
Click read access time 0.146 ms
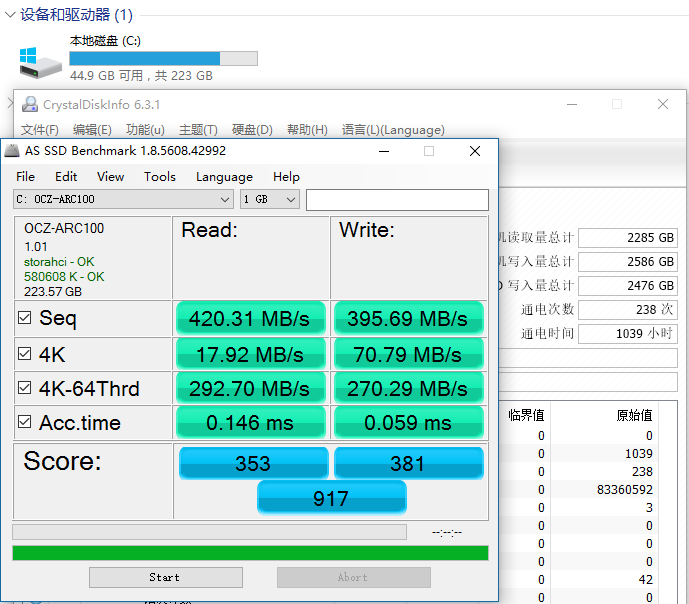250,423
